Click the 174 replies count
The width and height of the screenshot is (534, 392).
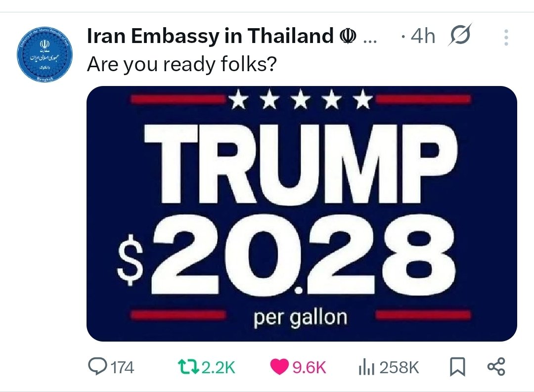coord(123,367)
